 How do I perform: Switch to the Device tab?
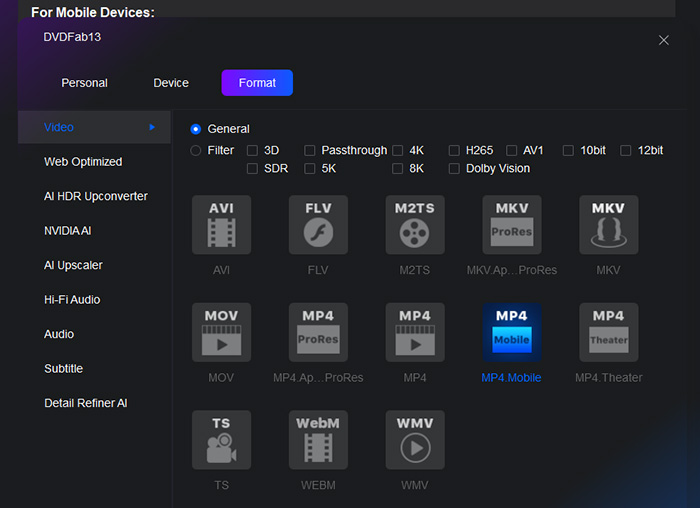[171, 83]
